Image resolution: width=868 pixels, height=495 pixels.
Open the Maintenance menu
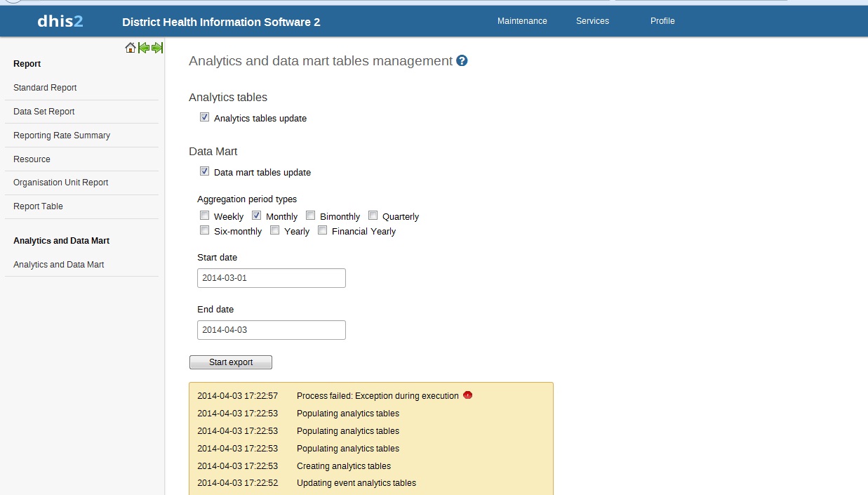pos(522,21)
